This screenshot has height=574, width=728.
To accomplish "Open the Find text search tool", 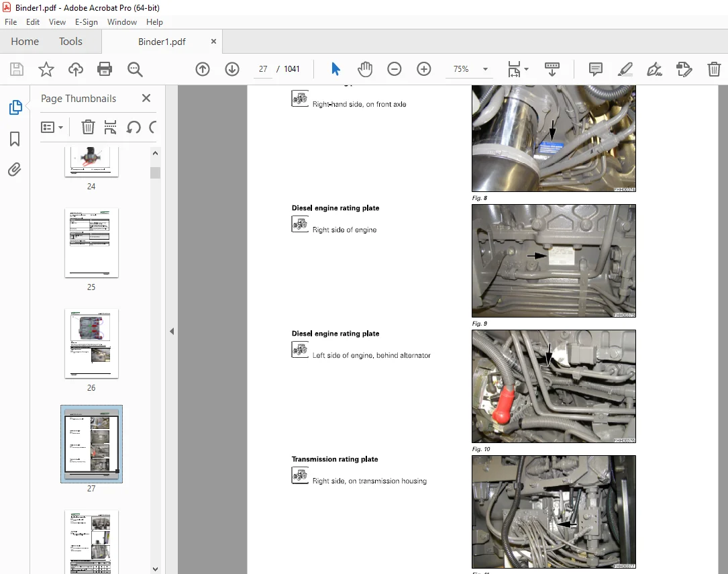I will pyautogui.click(x=135, y=69).
